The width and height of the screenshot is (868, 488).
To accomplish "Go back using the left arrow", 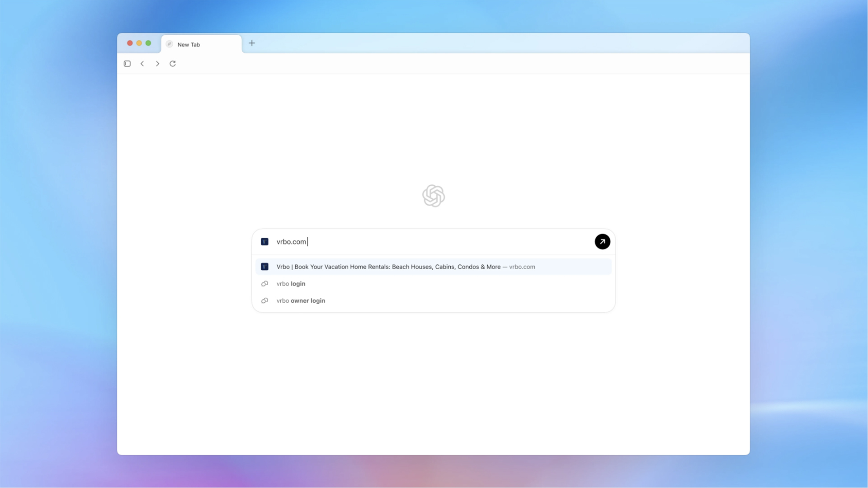I will click(142, 64).
